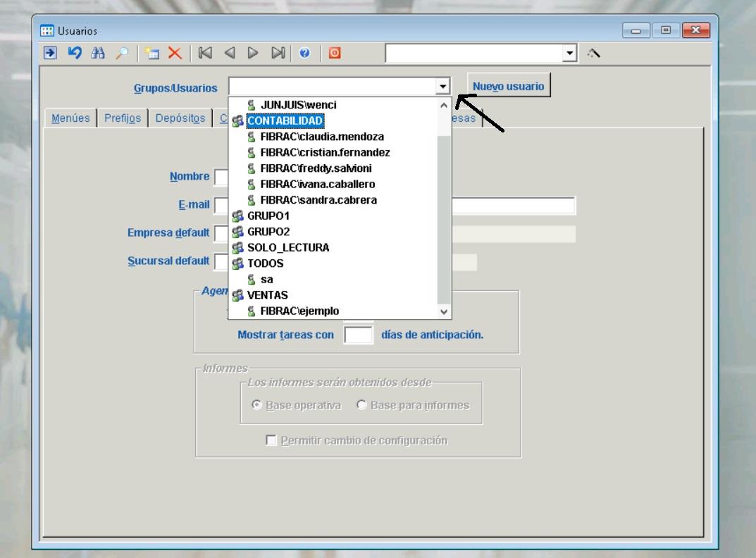Collapse the Grupos/Usuarios dropdown arrow
This screenshot has height=558, width=756.
coord(442,87)
